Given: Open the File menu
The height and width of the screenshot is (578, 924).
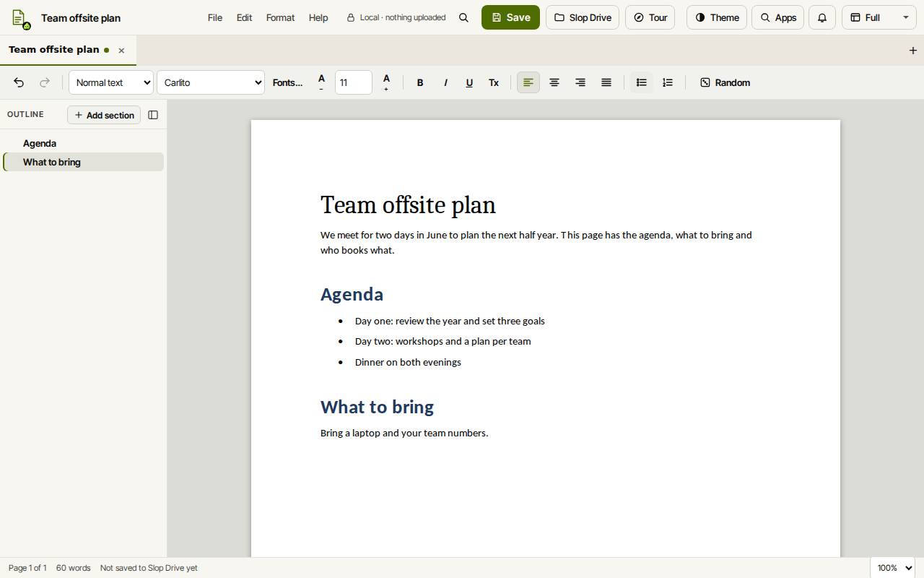Looking at the screenshot, I should tap(215, 17).
